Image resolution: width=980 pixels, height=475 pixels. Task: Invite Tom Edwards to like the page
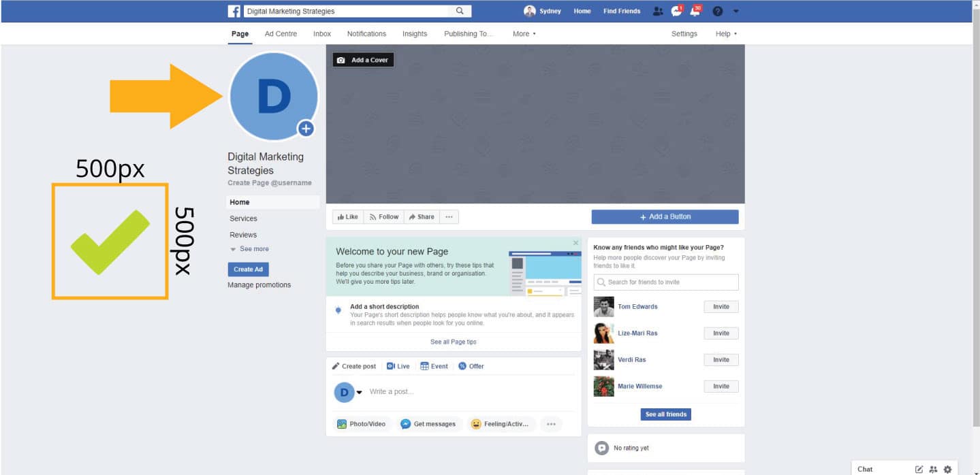tap(721, 306)
